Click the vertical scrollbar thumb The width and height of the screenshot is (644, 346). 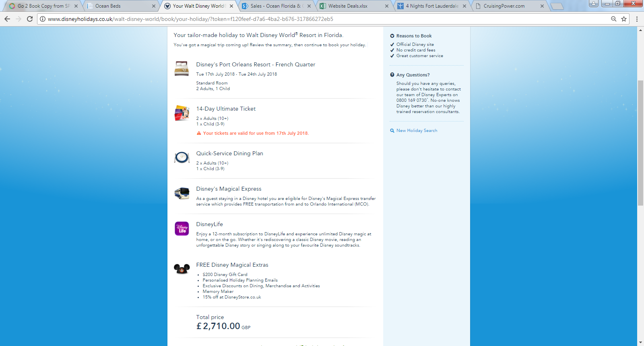(x=640, y=143)
